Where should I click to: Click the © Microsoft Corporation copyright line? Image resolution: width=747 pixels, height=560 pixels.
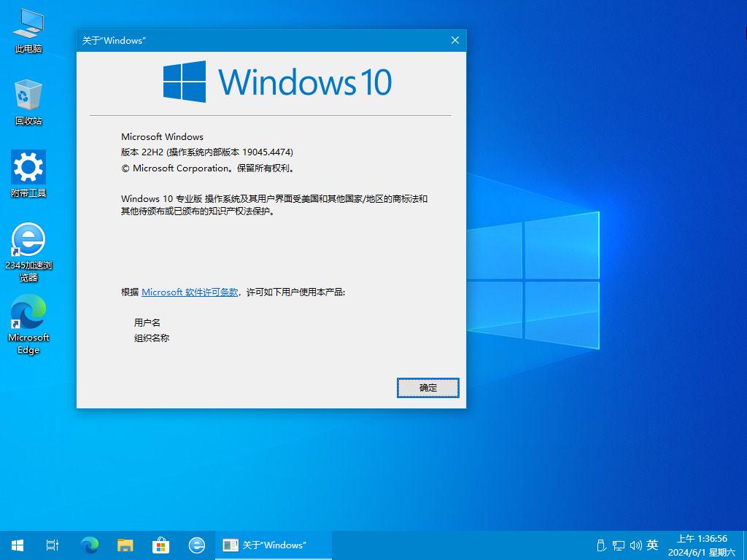pos(208,168)
